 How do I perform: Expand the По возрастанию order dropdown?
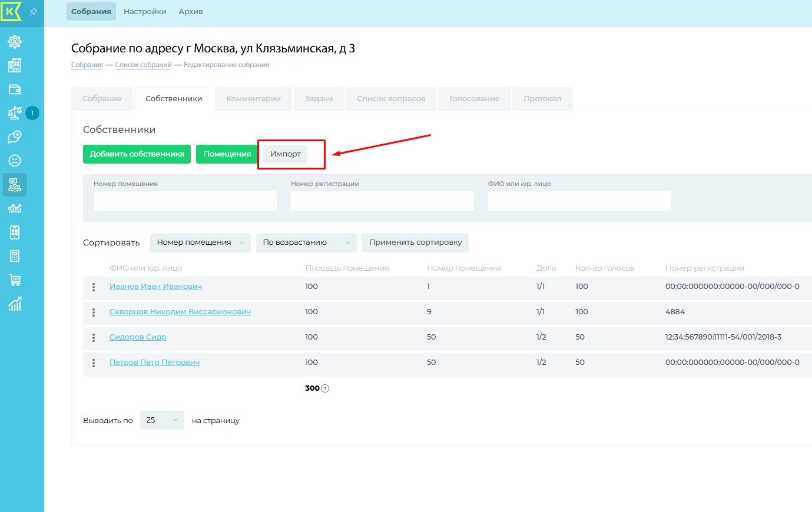click(306, 242)
